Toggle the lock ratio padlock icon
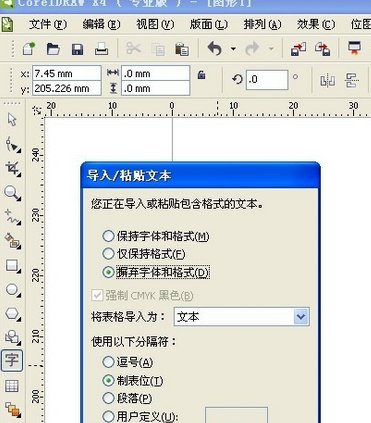 point(201,74)
